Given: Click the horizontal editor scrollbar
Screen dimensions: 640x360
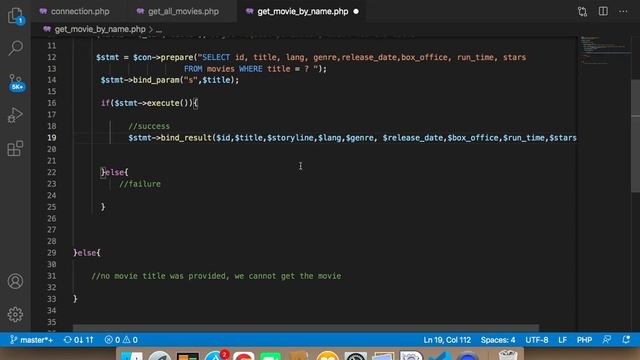Looking at the screenshot, I should click(306, 328).
